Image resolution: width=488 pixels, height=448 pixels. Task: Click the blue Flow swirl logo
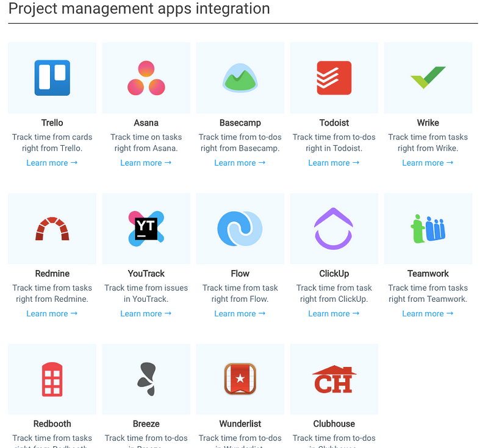tap(240, 229)
